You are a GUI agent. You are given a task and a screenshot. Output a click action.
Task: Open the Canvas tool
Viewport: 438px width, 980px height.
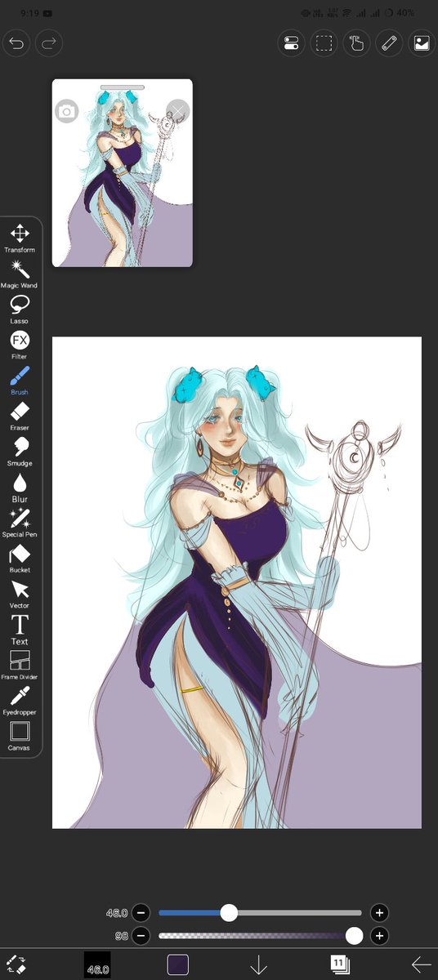20,737
